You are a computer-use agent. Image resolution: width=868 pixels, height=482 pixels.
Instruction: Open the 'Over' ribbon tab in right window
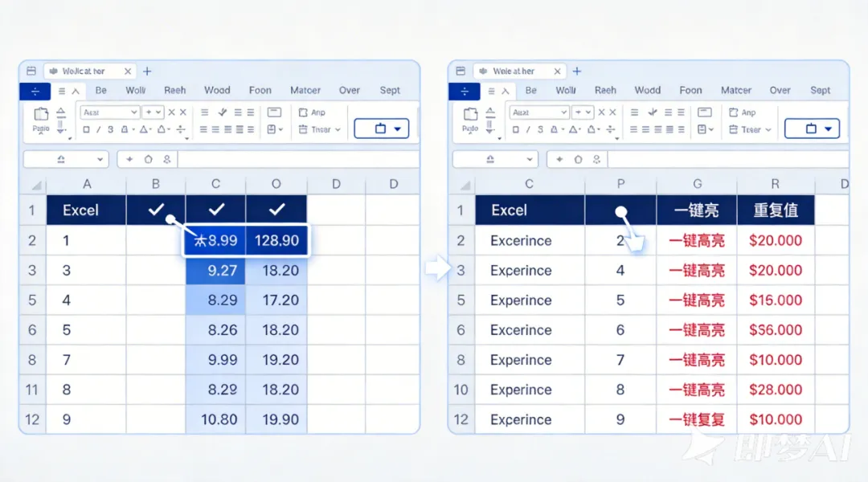point(780,90)
